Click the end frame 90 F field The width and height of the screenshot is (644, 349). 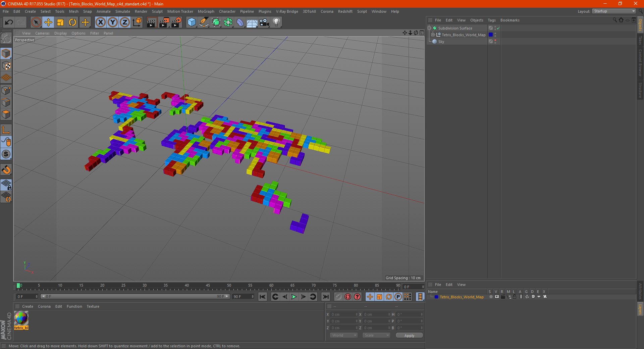[x=244, y=297]
